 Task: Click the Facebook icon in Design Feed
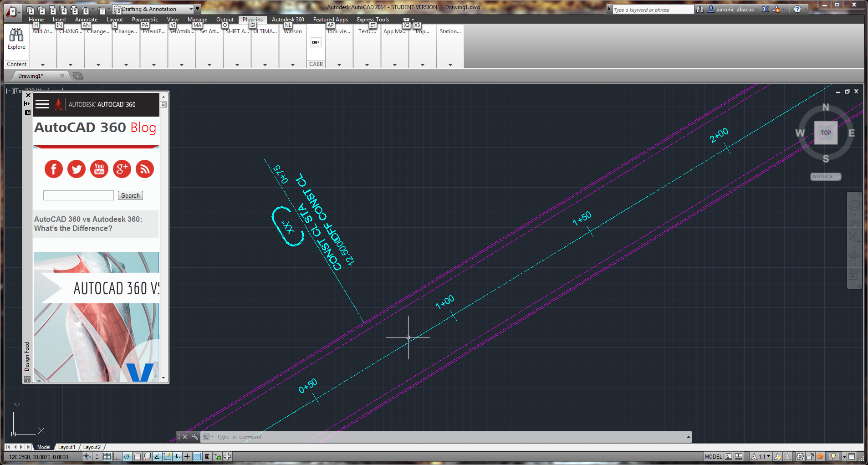[54, 169]
